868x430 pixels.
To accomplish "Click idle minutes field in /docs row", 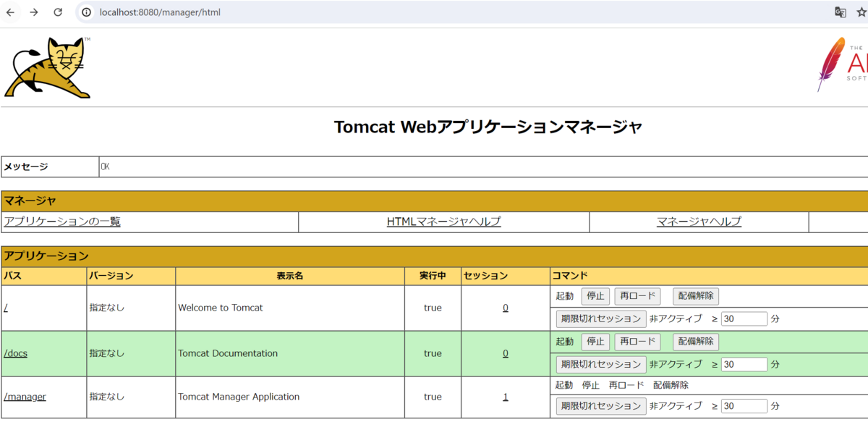I will point(744,364).
